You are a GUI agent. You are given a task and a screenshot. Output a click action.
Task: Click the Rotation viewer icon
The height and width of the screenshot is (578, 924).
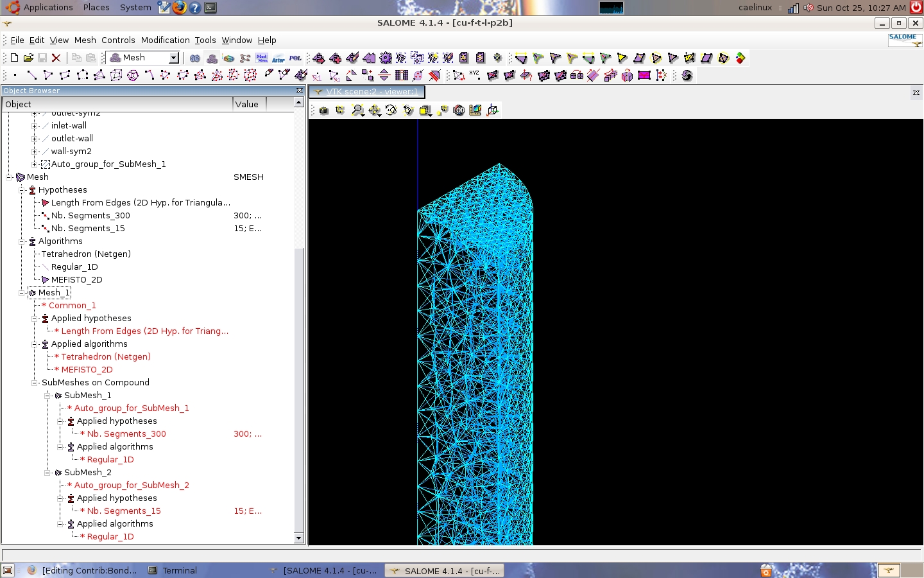pyautogui.click(x=408, y=110)
